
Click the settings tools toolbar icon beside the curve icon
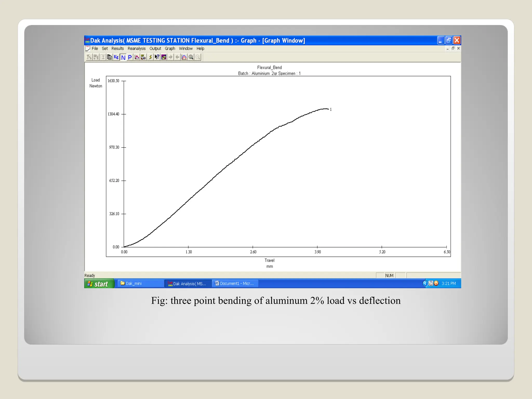[x=143, y=57]
